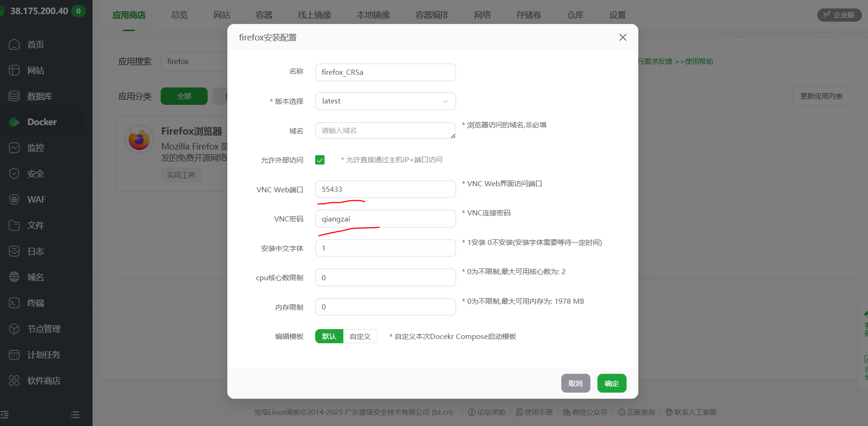Open the terminal icon in sidebar
The height and width of the screenshot is (426, 868).
tap(14, 303)
